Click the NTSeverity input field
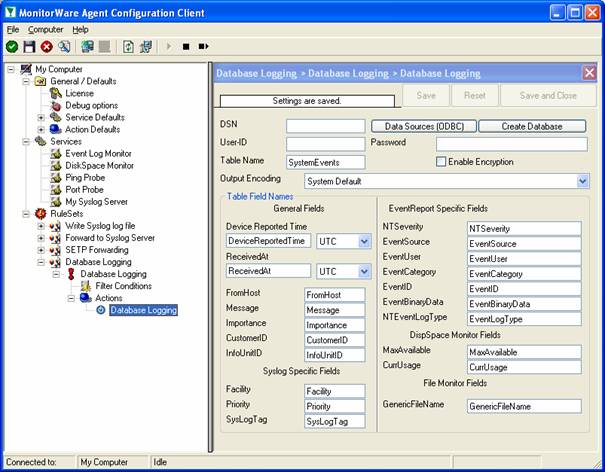Viewport: 605px width, 472px height. (x=524, y=228)
